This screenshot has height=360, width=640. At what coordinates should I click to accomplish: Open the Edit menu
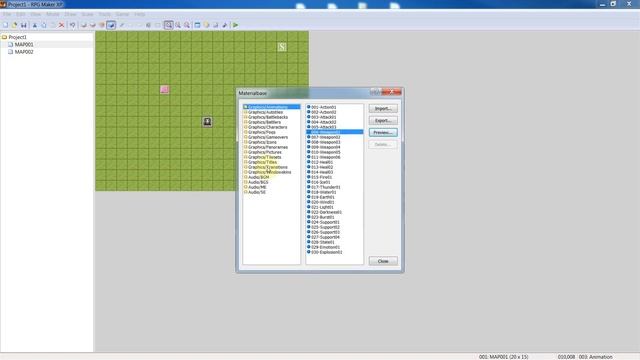pyautogui.click(x=21, y=14)
